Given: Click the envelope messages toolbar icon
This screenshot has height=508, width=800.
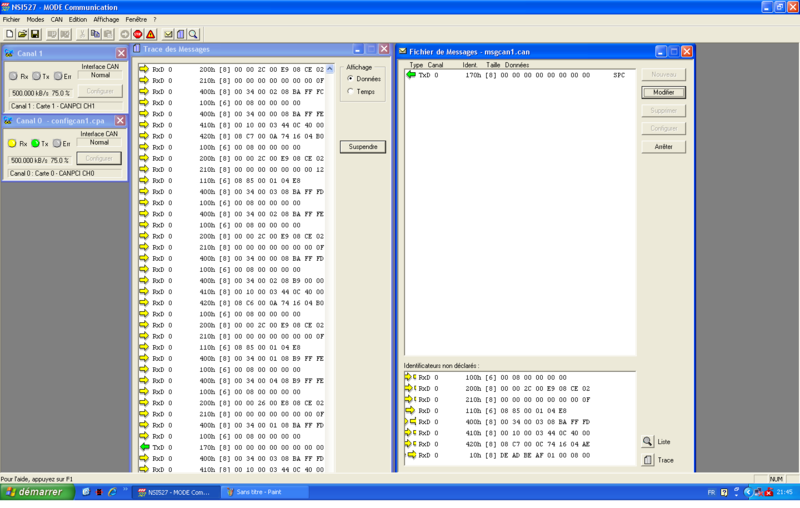Looking at the screenshot, I should 168,34.
